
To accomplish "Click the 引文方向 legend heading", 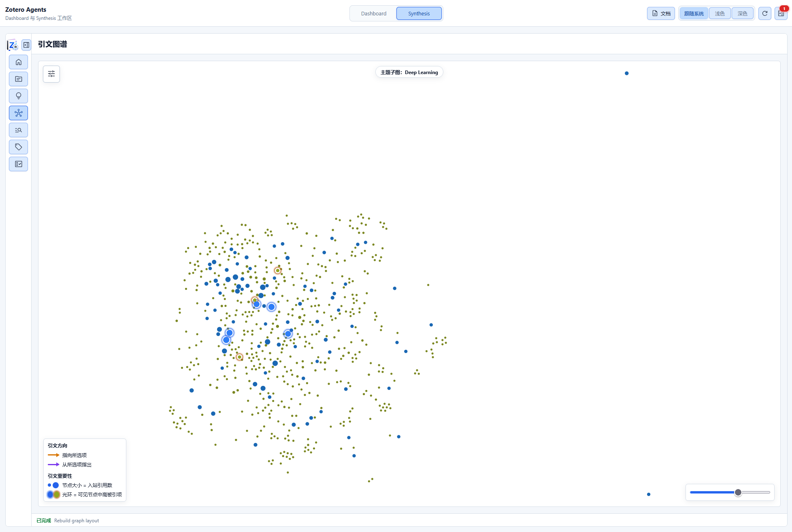I will click(x=57, y=445).
